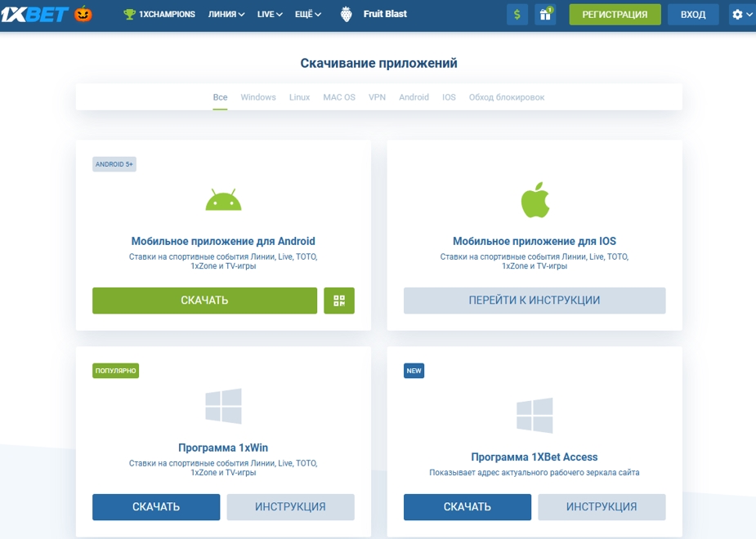Click the Программа 1XBet Access title
This screenshot has height=539, width=756.
(535, 457)
